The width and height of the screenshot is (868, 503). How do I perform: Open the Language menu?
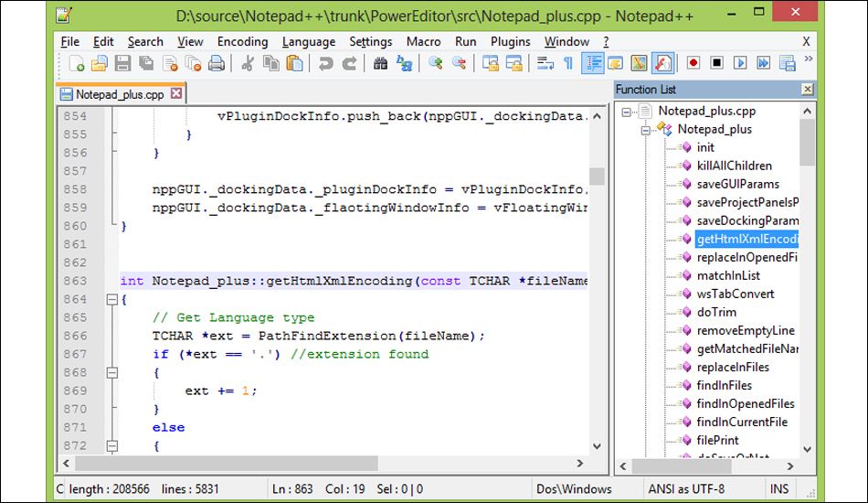coord(308,41)
